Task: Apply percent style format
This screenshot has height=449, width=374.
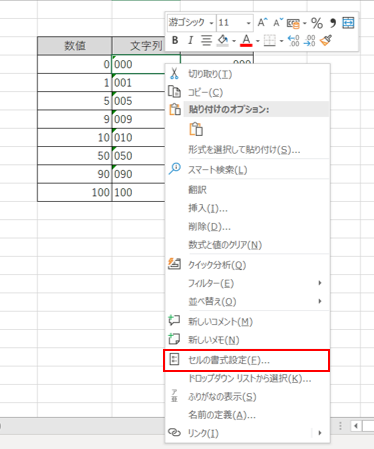Action: [317, 23]
